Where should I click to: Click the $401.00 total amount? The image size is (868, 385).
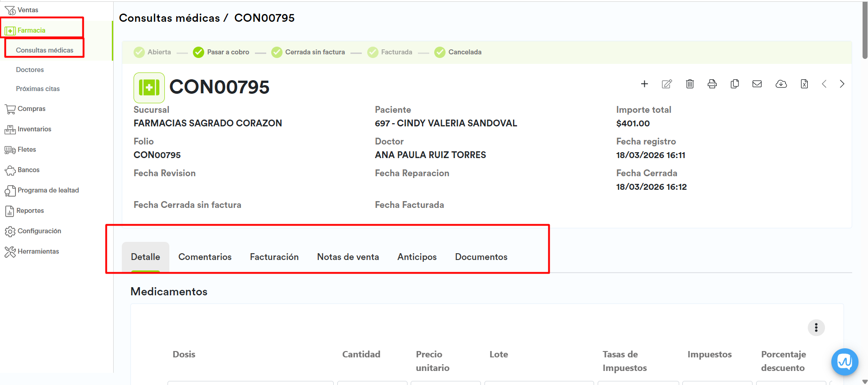(633, 123)
